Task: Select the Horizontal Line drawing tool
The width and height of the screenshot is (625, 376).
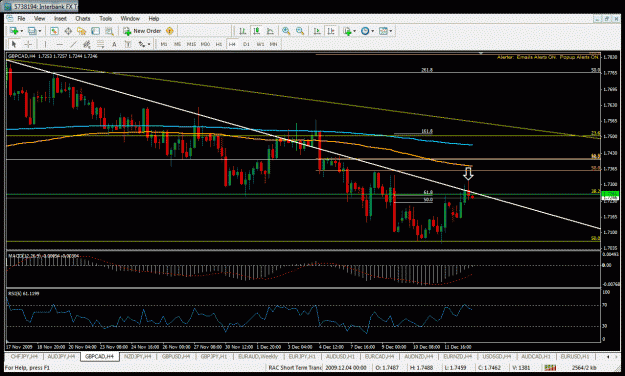Action: (x=59, y=44)
